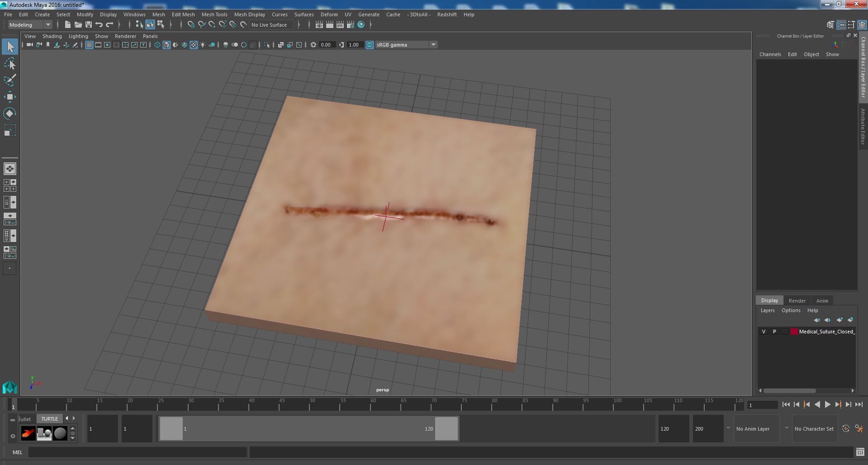Create a new scene with toolbar icon
868x465 pixels.
(x=68, y=25)
